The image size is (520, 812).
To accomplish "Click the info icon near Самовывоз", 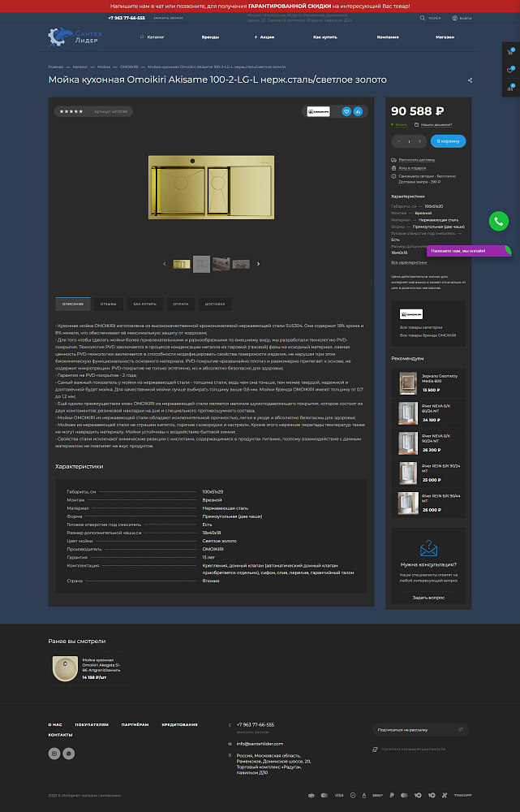I will click(393, 176).
